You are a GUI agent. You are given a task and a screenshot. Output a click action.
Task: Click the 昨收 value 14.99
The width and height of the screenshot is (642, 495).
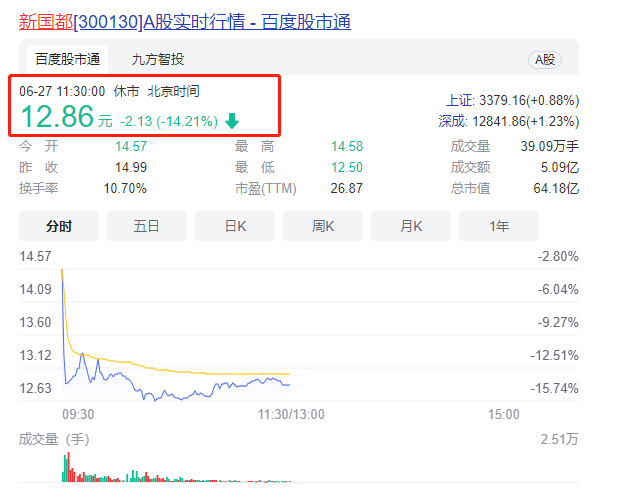131,167
